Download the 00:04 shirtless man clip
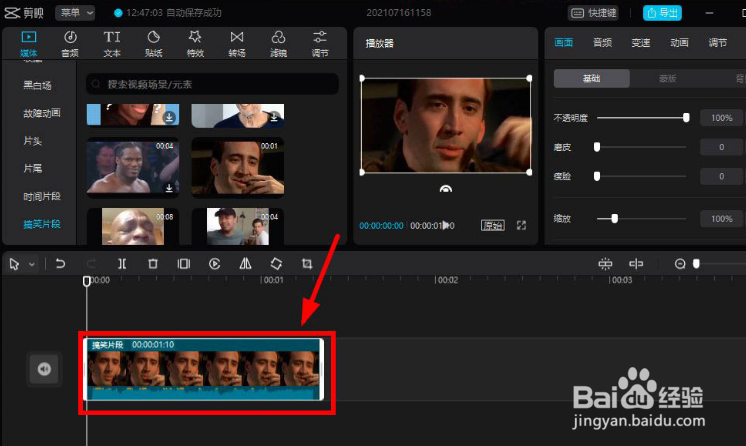746x446 pixels. pos(169,188)
